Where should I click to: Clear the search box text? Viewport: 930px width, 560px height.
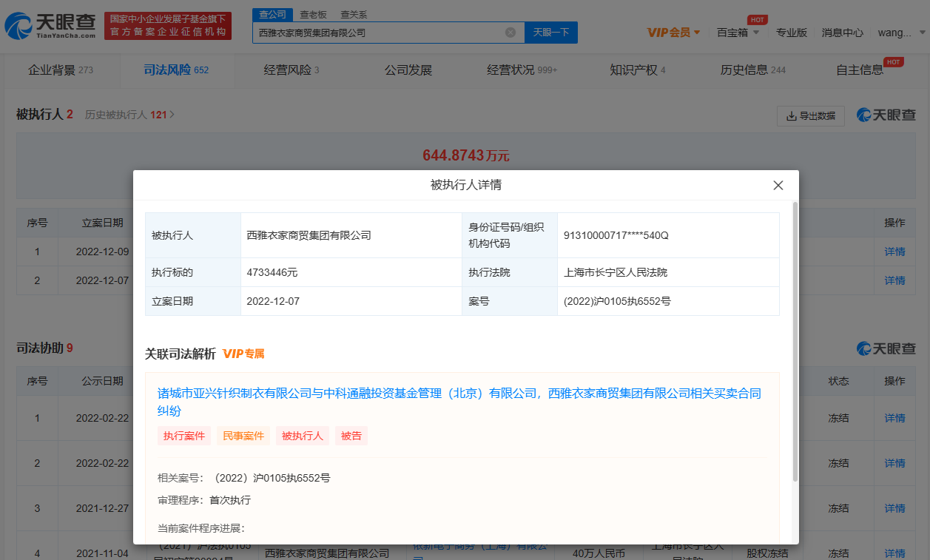point(510,33)
